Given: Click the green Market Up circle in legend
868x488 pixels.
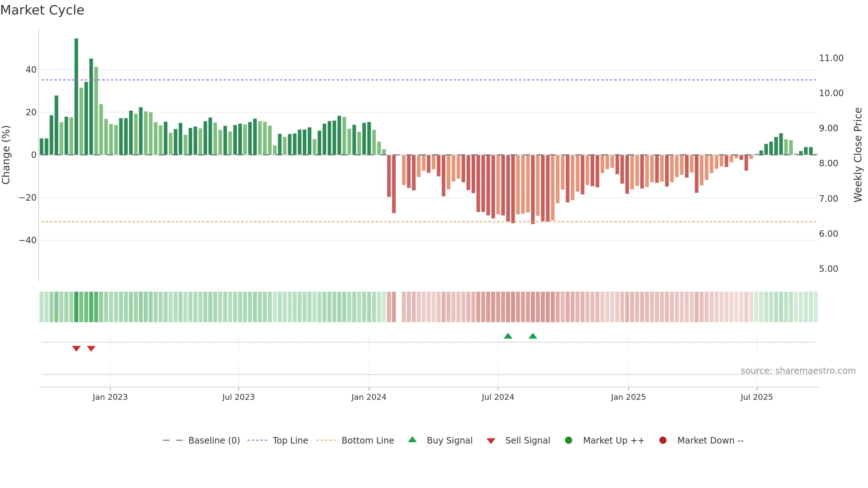Looking at the screenshot, I should click(x=569, y=440).
